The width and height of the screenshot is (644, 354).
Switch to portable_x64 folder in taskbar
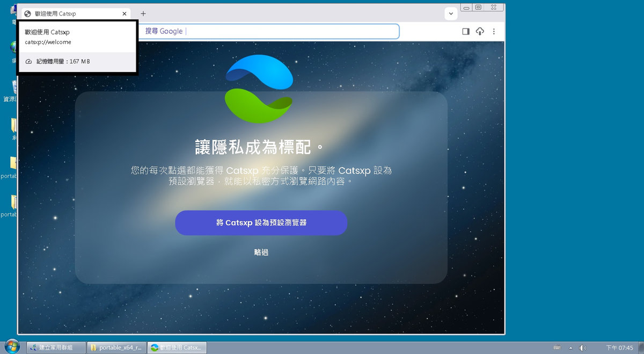point(116,348)
